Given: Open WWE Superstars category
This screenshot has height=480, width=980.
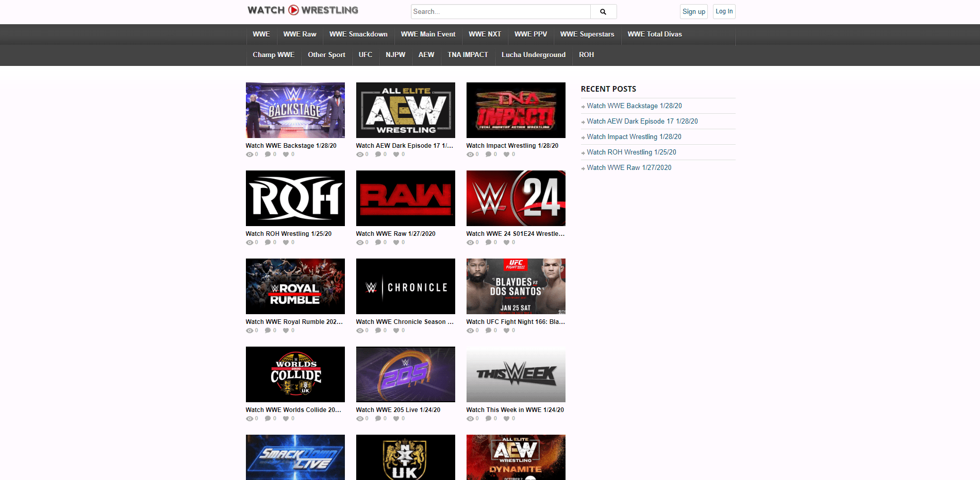Looking at the screenshot, I should pos(587,35).
